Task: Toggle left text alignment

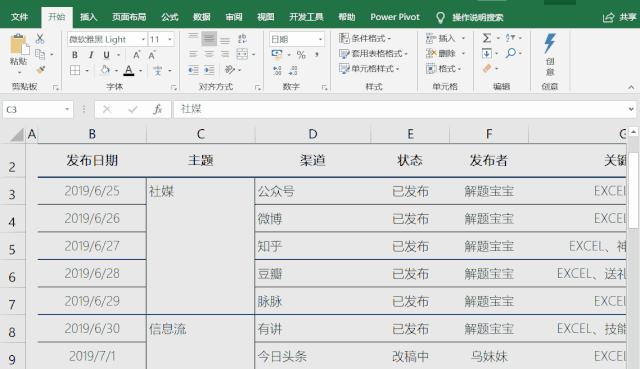Action: 193,54
